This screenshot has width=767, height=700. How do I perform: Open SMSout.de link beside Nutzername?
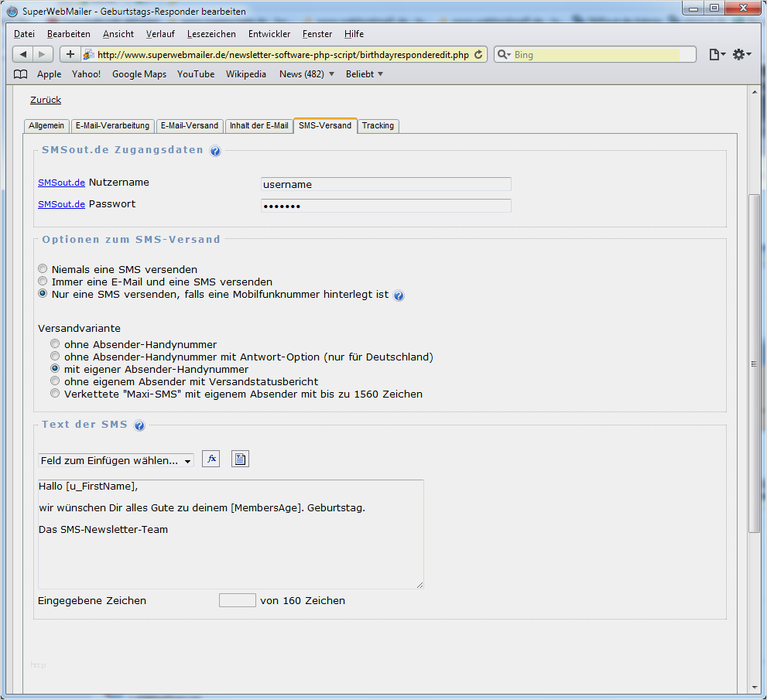point(61,183)
